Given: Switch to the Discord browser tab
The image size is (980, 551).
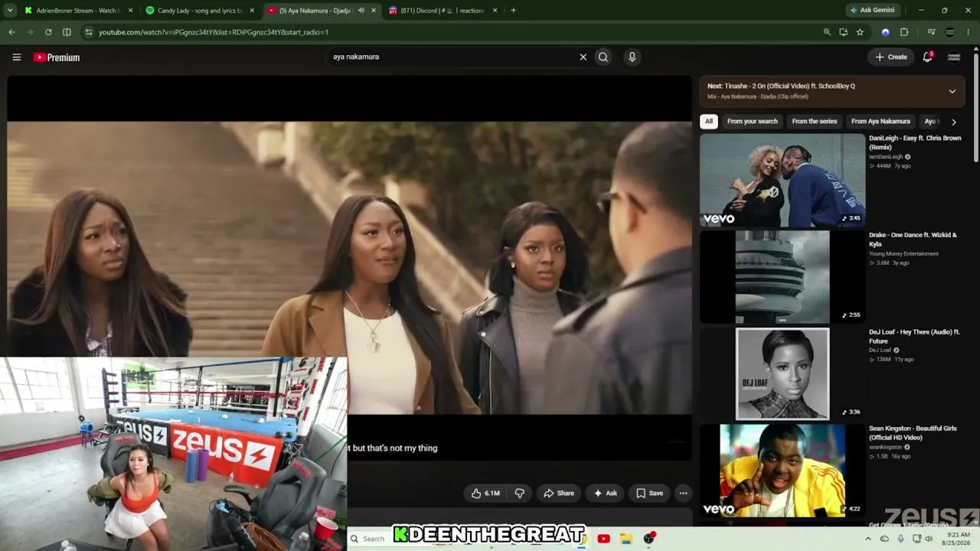Looking at the screenshot, I should click(443, 11).
